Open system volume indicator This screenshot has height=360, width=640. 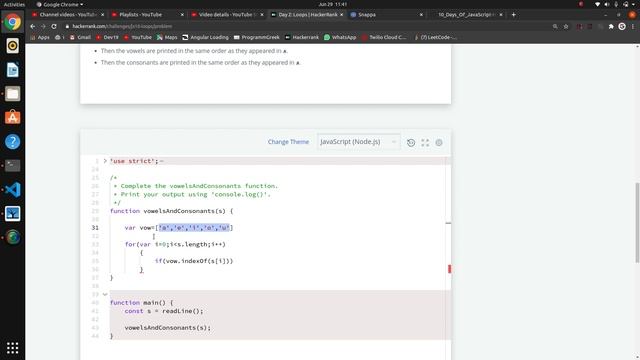(x=607, y=4)
